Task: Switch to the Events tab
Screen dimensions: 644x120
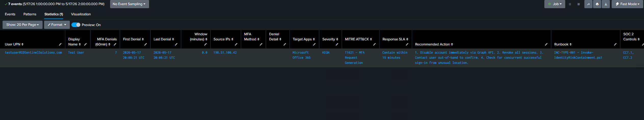Action: tap(10, 14)
